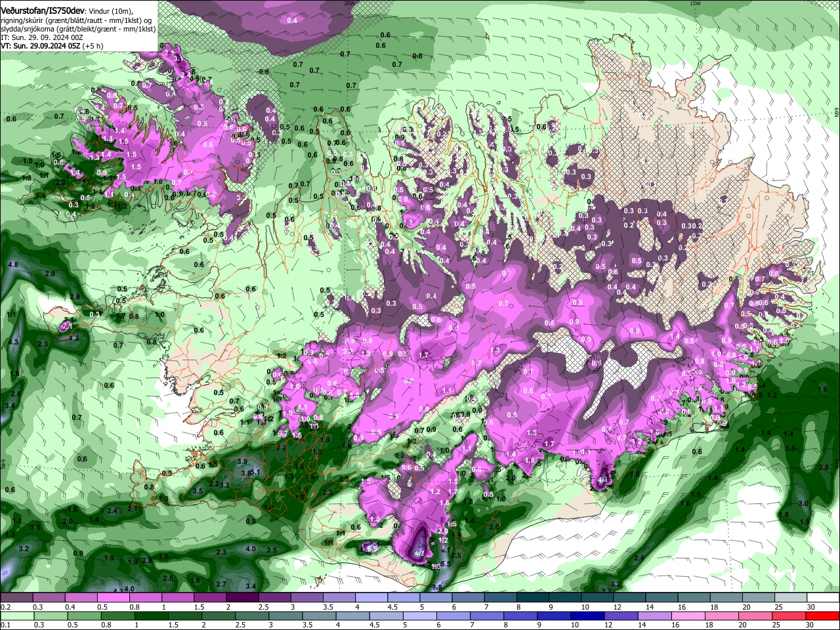Click the 'rigning/skúrir' legend line

pos(76,20)
